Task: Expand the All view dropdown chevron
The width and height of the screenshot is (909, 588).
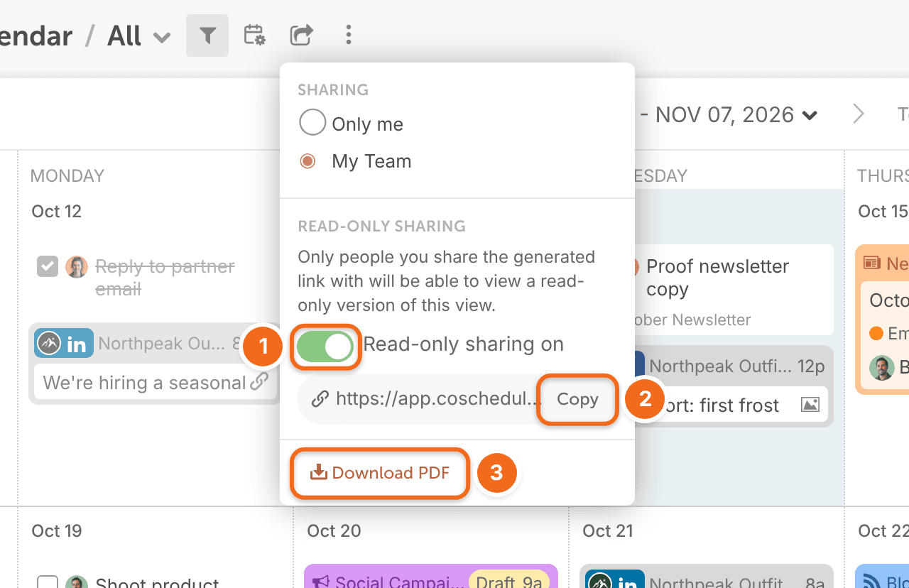Action: point(162,37)
